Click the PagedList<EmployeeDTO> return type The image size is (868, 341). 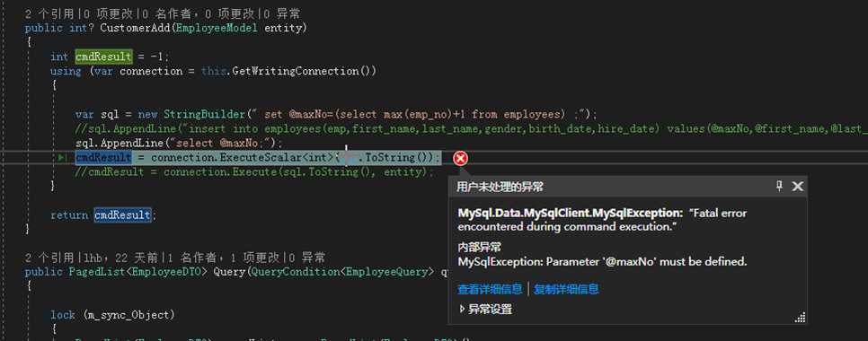coord(138,271)
